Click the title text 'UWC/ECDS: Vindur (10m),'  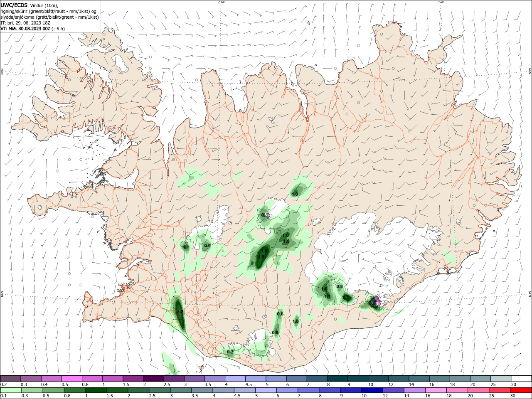click(30, 5)
